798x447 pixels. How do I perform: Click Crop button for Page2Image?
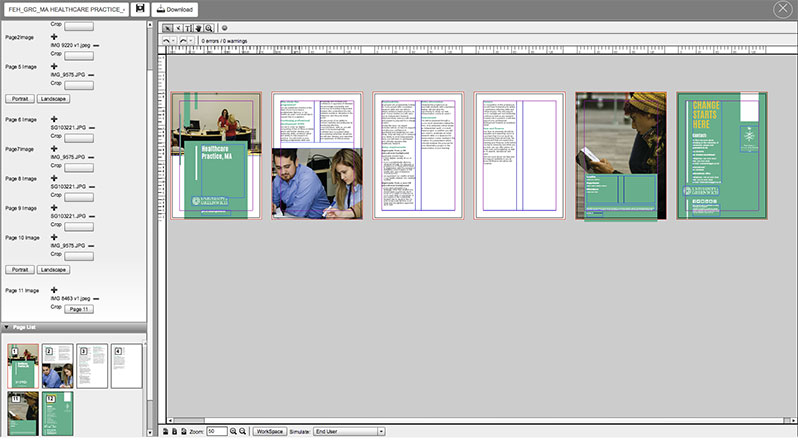[x=79, y=55]
